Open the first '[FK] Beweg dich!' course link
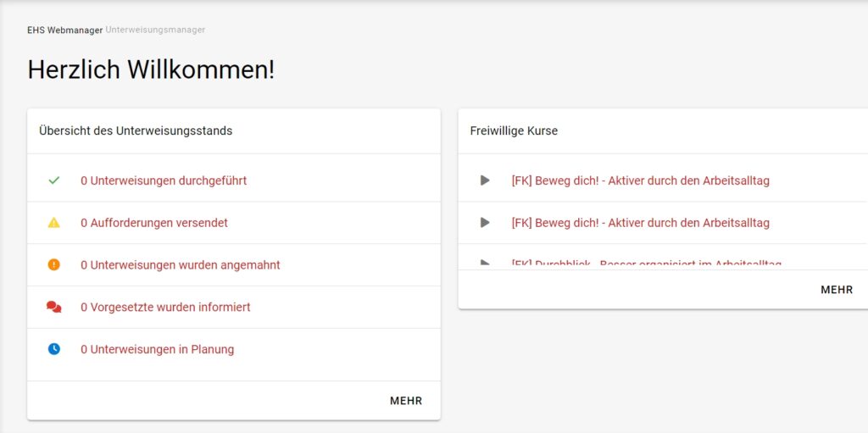 pos(640,180)
